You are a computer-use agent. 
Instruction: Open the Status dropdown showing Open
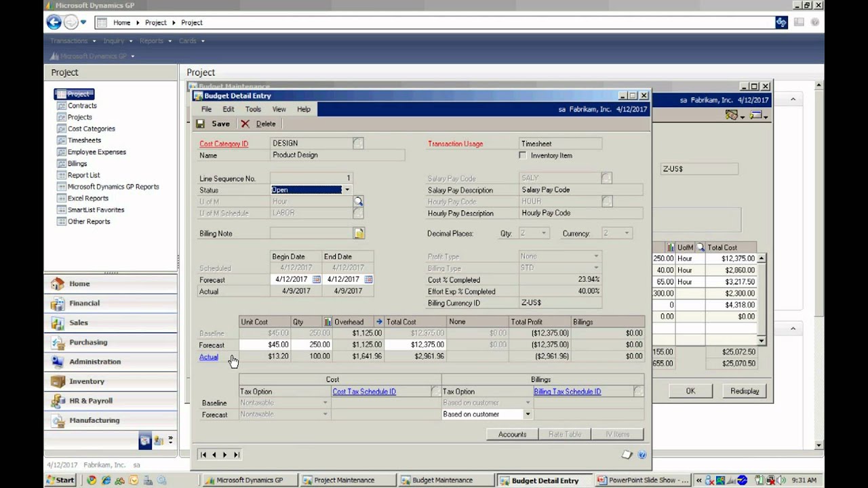[347, 190]
